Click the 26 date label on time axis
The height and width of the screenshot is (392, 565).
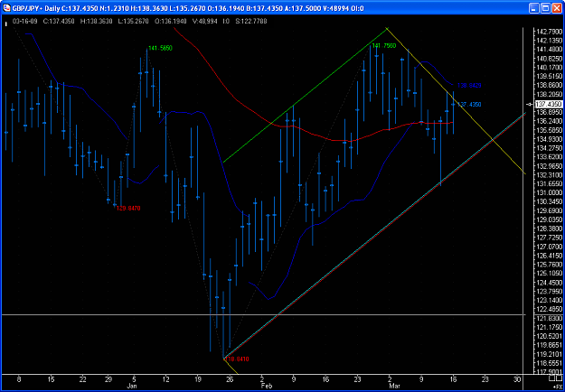point(231,379)
